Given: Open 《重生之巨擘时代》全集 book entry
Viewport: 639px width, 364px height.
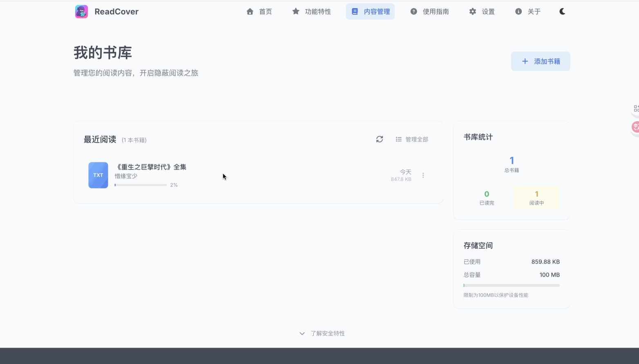Looking at the screenshot, I should point(150,166).
